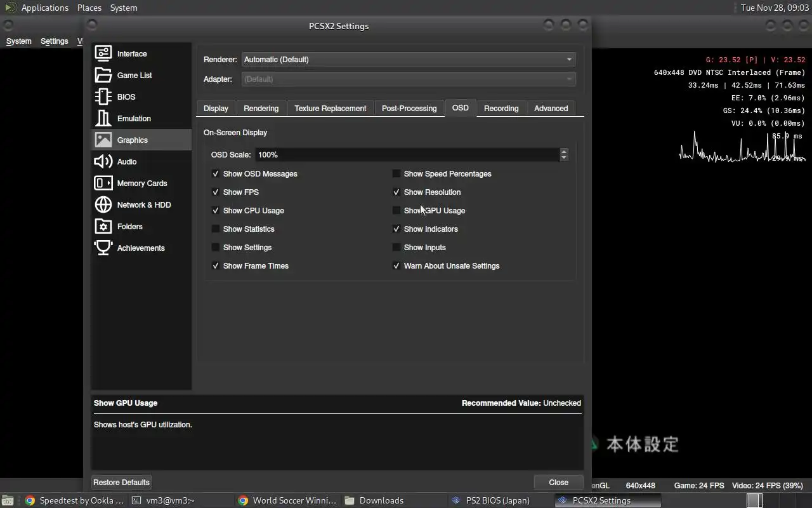Click the Applications menu logo icon

click(11, 8)
